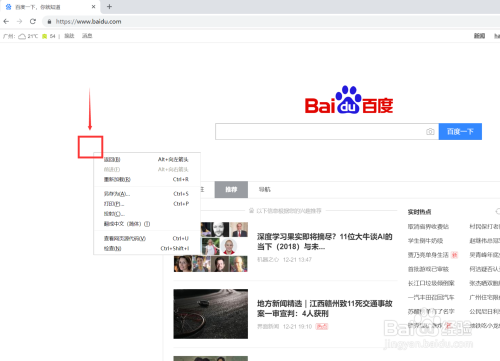Image resolution: width=500 pixels, height=361 pixels.
Task: Open hot topic 贾乃亮单身生活
Action: click(428, 255)
